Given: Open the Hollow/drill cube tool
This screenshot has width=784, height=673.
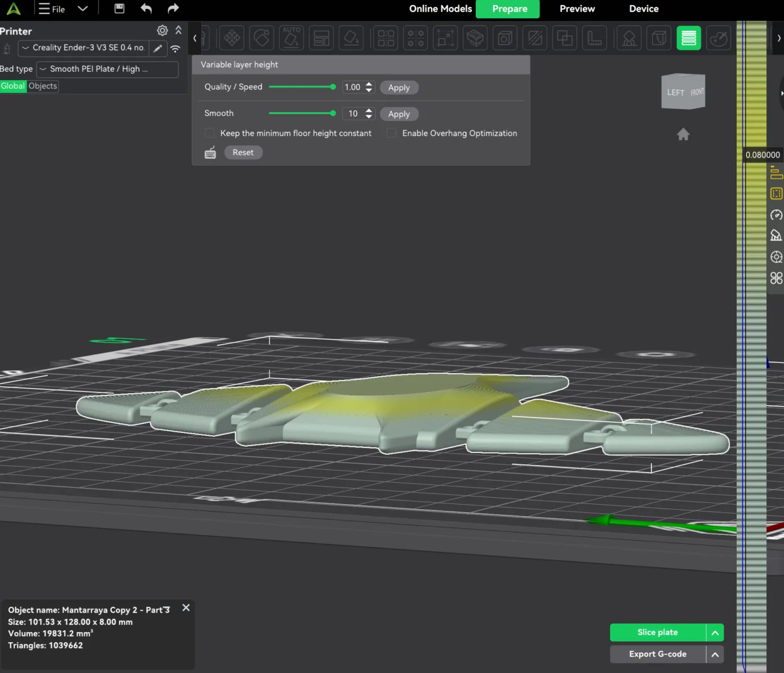Looking at the screenshot, I should coord(505,38).
